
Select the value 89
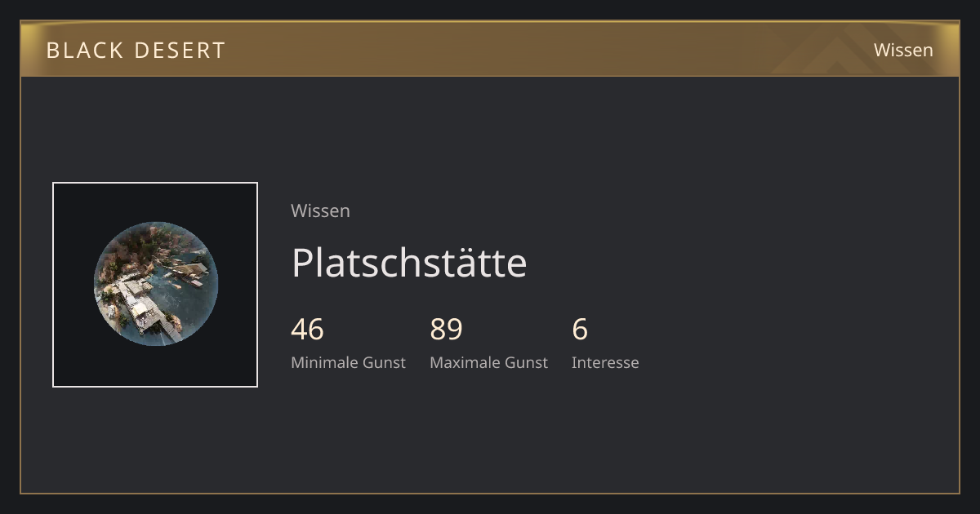tap(446, 330)
